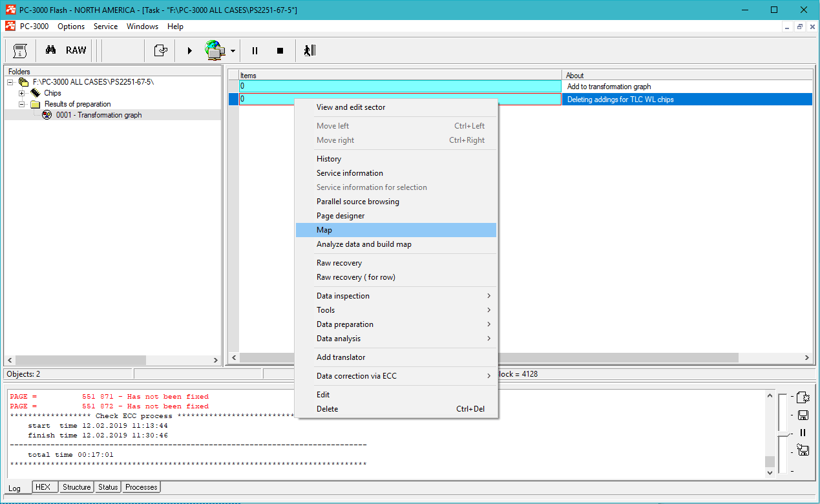Image resolution: width=820 pixels, height=504 pixels.
Task: Switch to the Structure tab
Action: pyautogui.click(x=76, y=487)
